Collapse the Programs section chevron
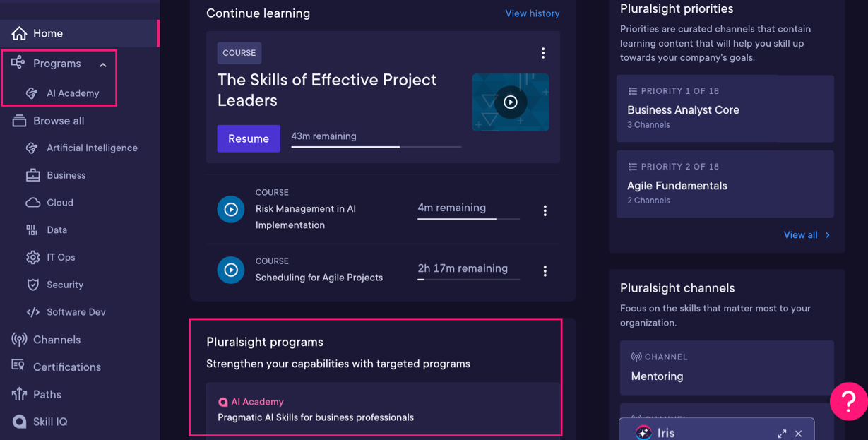The width and height of the screenshot is (868, 440). [103, 64]
